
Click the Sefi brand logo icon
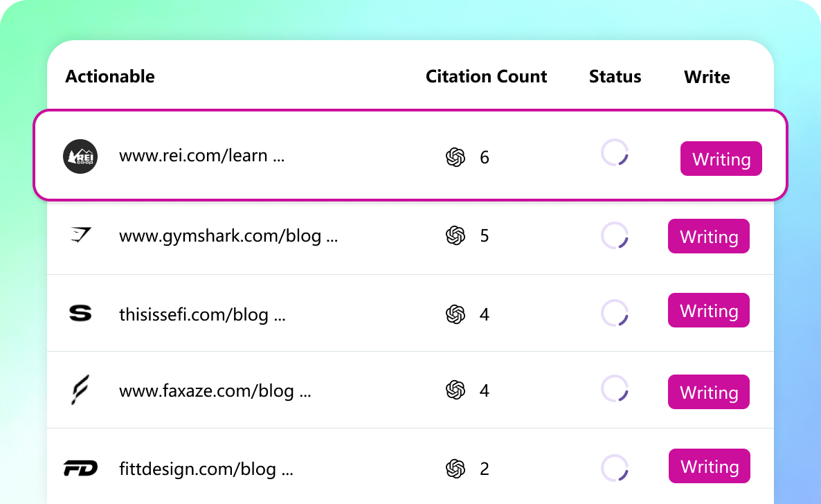coord(80,314)
